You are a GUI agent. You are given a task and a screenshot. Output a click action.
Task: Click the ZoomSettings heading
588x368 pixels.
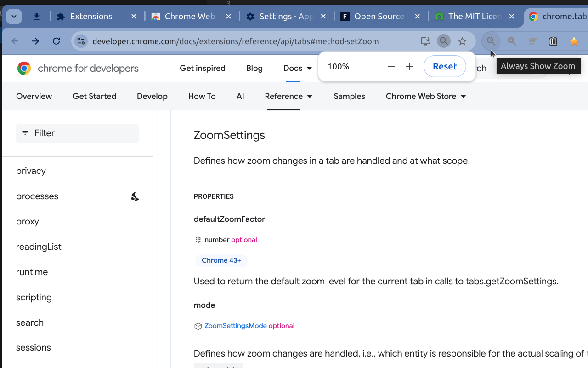click(x=229, y=135)
